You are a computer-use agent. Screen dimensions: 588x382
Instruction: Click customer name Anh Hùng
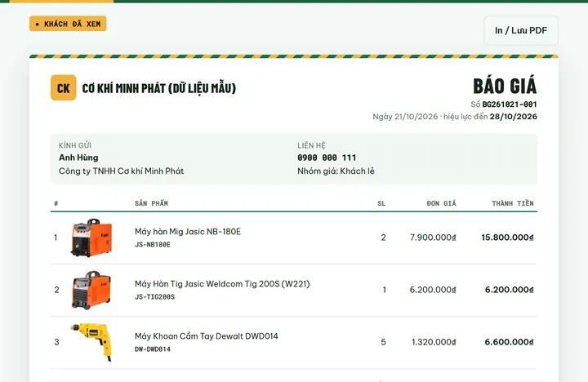[78, 158]
